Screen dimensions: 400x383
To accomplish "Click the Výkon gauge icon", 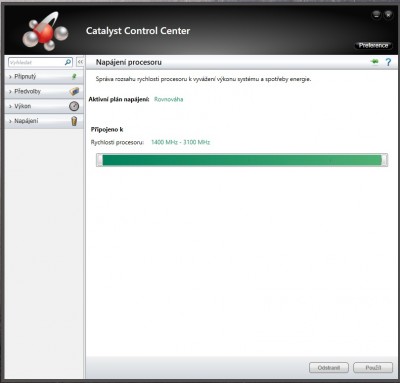I will [x=74, y=106].
